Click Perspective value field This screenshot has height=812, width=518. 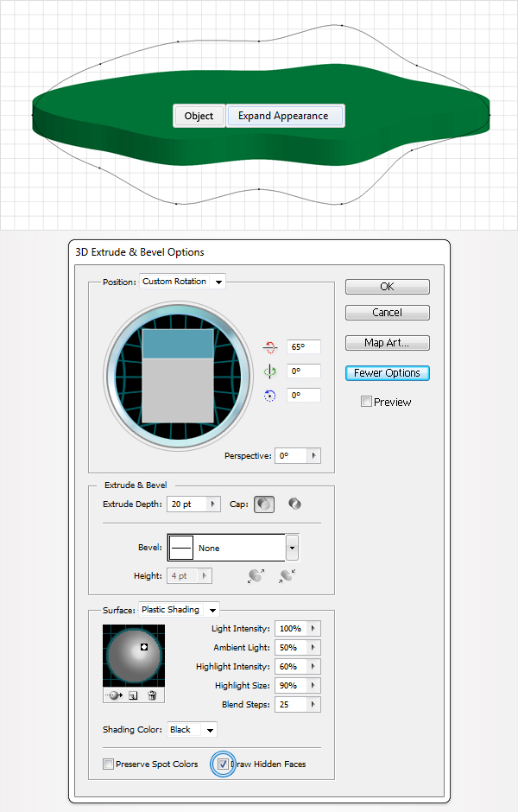pos(291,456)
